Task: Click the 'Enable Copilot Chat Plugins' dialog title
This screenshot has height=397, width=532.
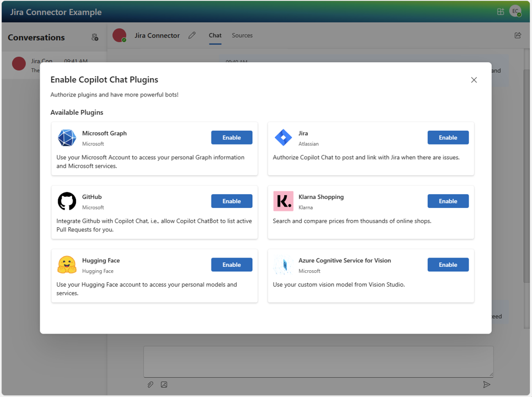Action: [104, 79]
